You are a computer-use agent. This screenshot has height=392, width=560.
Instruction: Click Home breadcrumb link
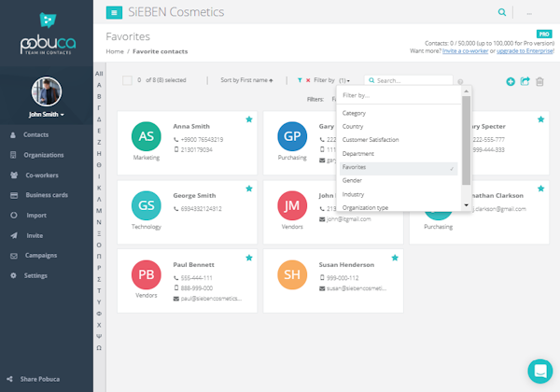115,51
